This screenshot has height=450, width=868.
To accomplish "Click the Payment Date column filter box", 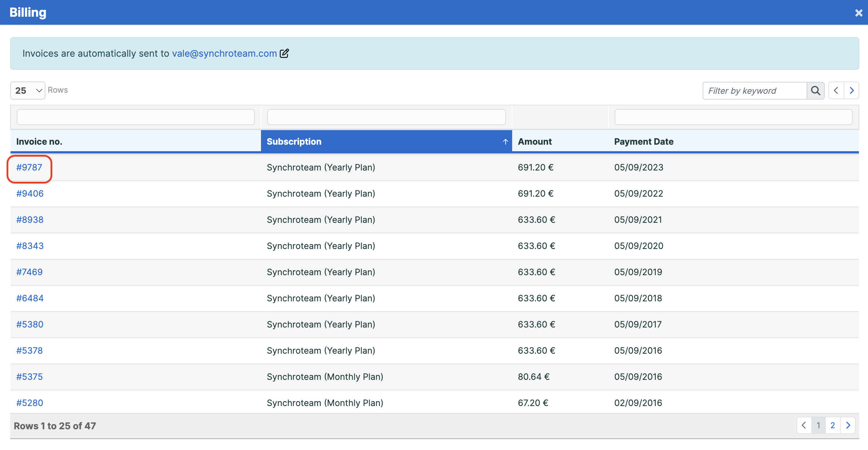I will (x=734, y=117).
